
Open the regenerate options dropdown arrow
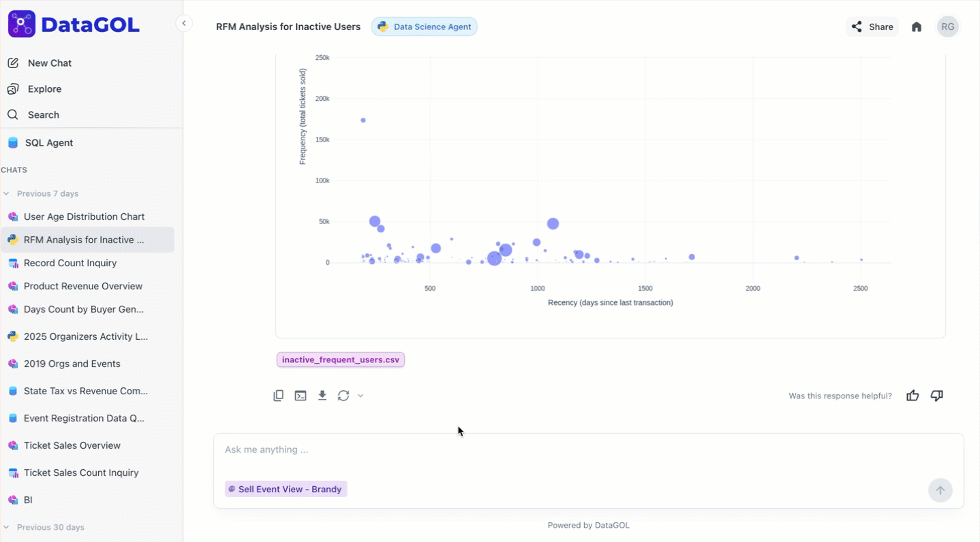coord(361,396)
